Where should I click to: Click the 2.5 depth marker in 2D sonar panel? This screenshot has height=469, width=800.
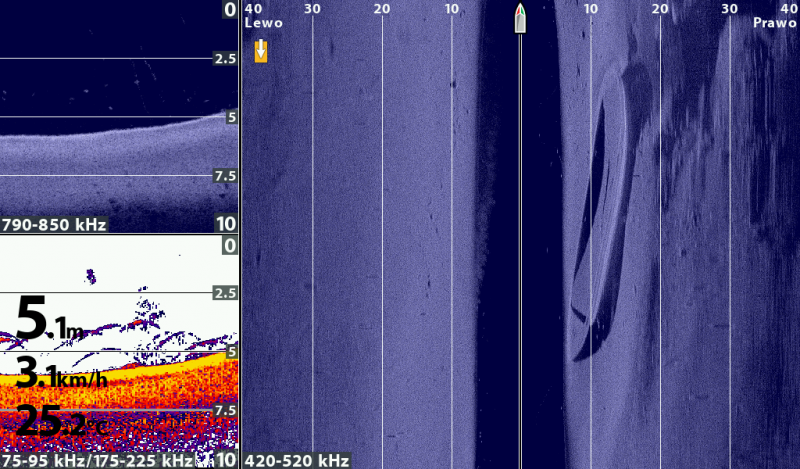(225, 293)
